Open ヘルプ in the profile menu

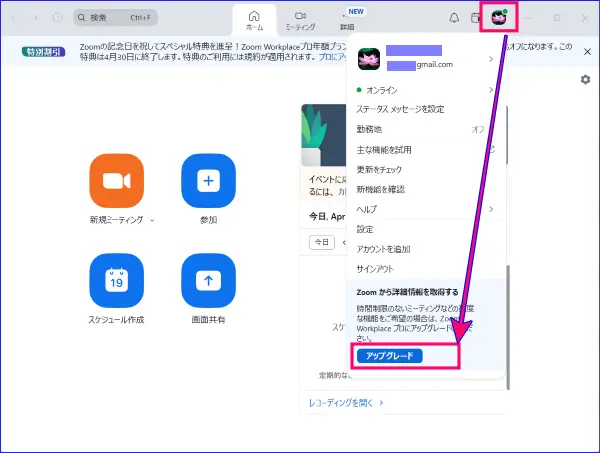click(x=366, y=209)
